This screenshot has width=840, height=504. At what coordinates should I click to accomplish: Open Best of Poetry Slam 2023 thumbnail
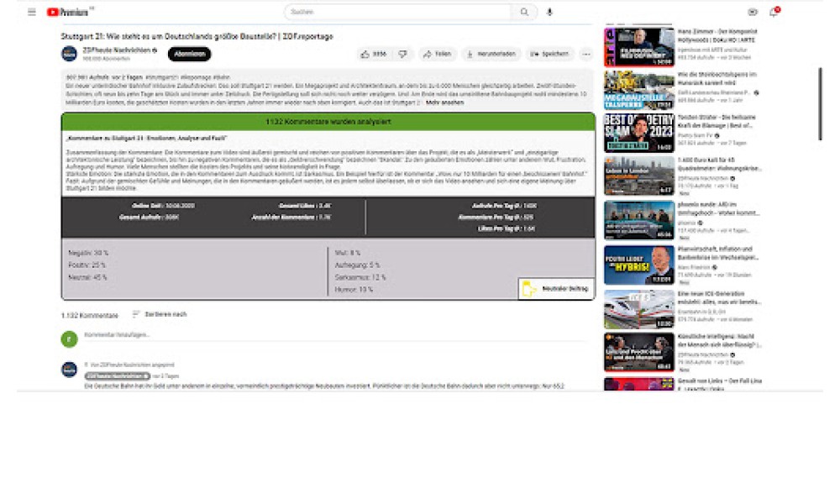(x=639, y=133)
